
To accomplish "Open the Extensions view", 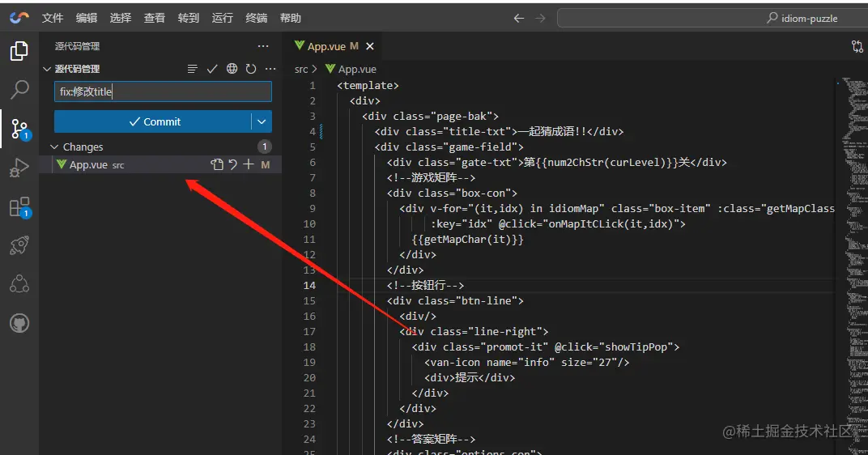I will 20,207.
